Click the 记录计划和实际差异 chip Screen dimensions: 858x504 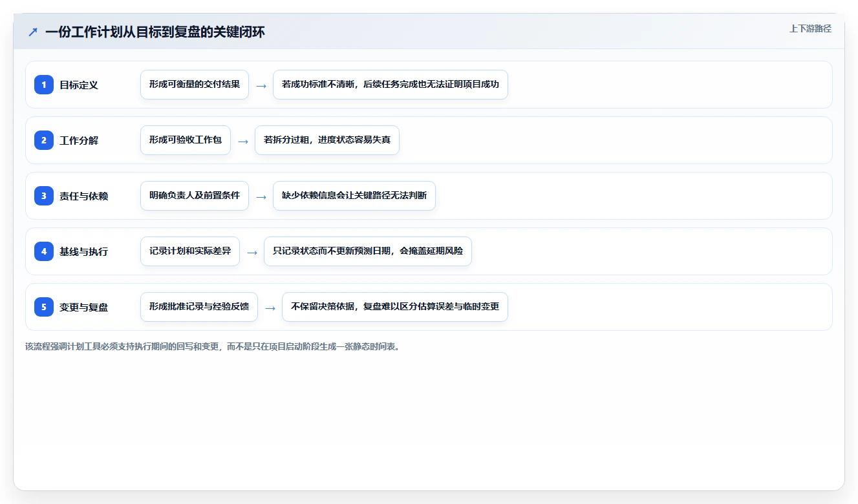pyautogui.click(x=190, y=251)
